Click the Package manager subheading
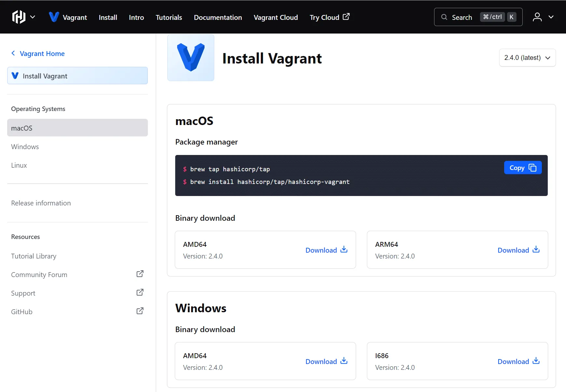The width and height of the screenshot is (566, 392). (206, 142)
